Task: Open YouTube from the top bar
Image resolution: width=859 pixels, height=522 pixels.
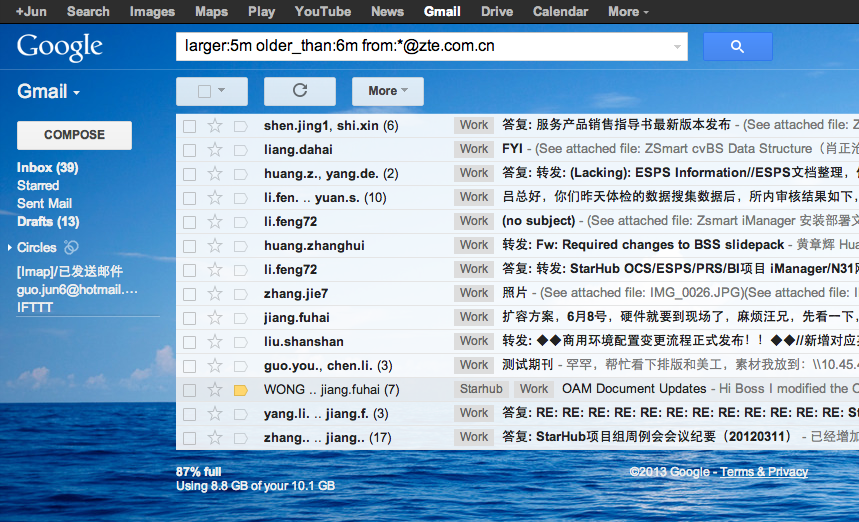Action: click(x=322, y=12)
